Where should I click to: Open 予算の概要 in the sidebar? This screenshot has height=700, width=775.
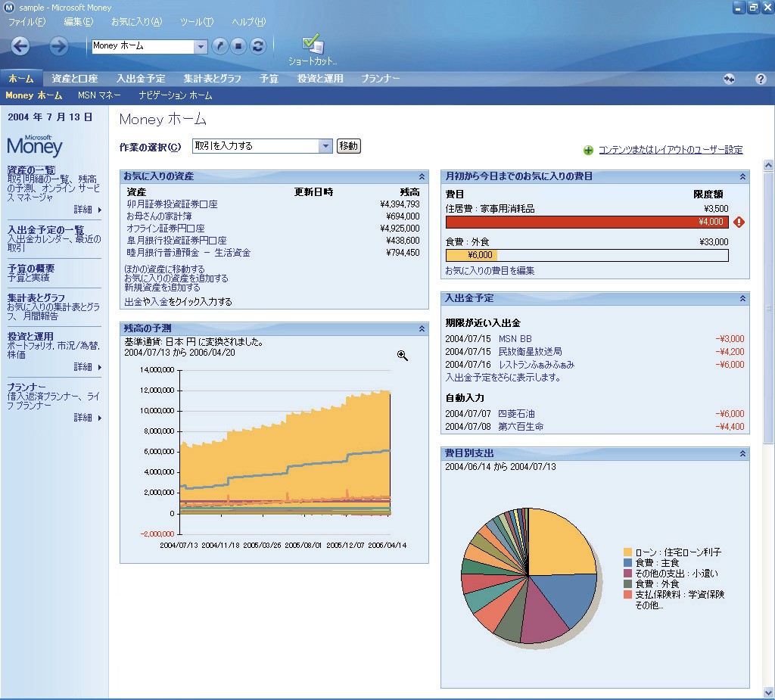(x=30, y=269)
